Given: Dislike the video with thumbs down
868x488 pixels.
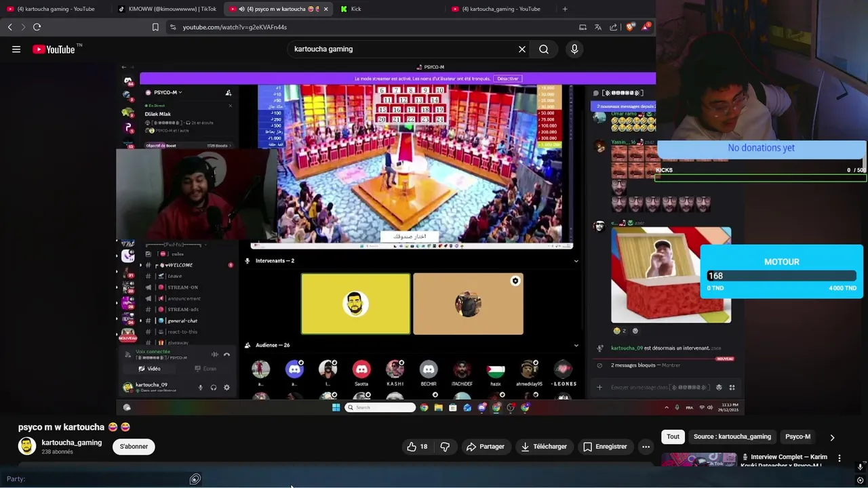Looking at the screenshot, I should (x=445, y=447).
